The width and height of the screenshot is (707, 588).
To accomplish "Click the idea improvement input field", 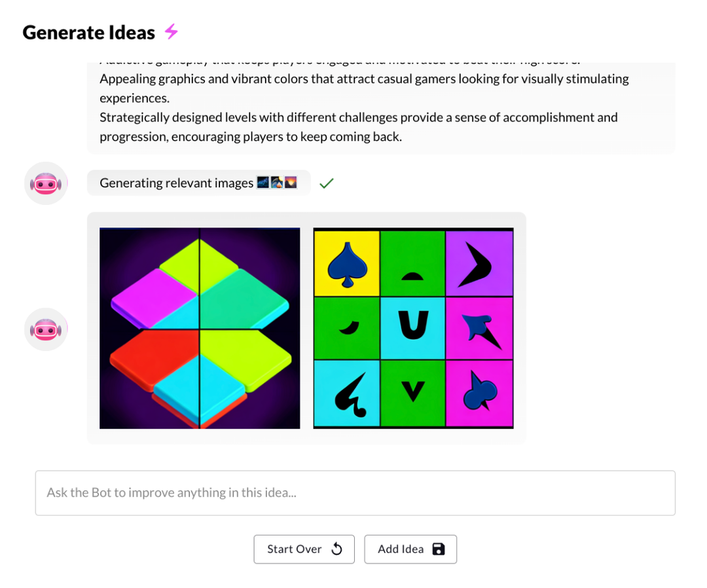I will (355, 492).
